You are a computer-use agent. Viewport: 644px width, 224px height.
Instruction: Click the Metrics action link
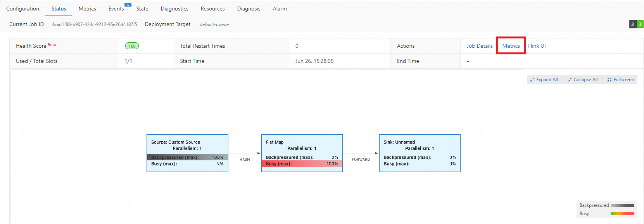tap(511, 46)
